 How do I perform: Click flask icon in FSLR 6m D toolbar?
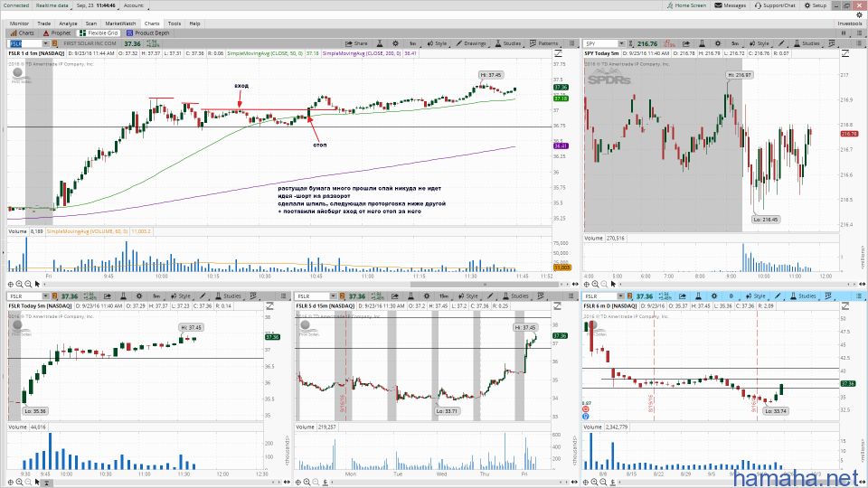pyautogui.click(x=698, y=296)
